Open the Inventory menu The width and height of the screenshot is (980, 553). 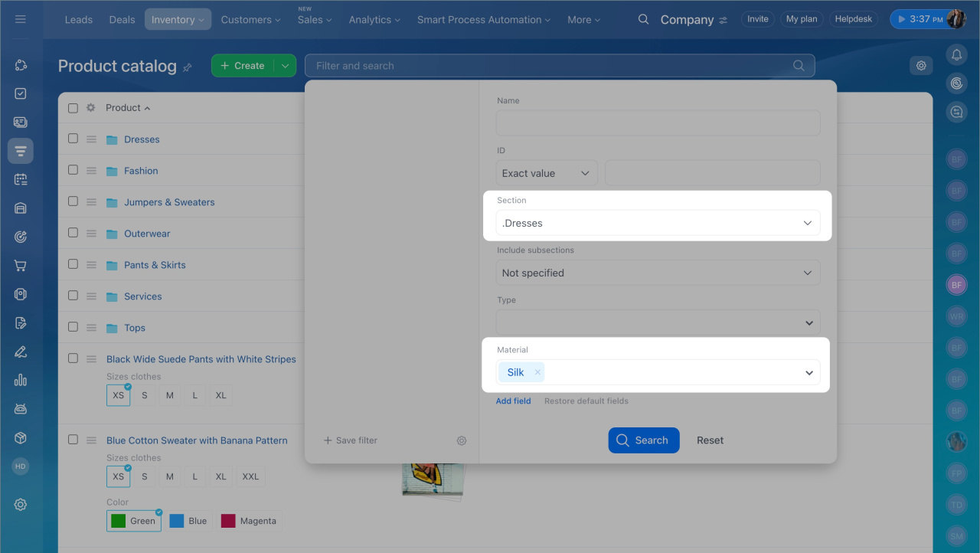pyautogui.click(x=178, y=20)
